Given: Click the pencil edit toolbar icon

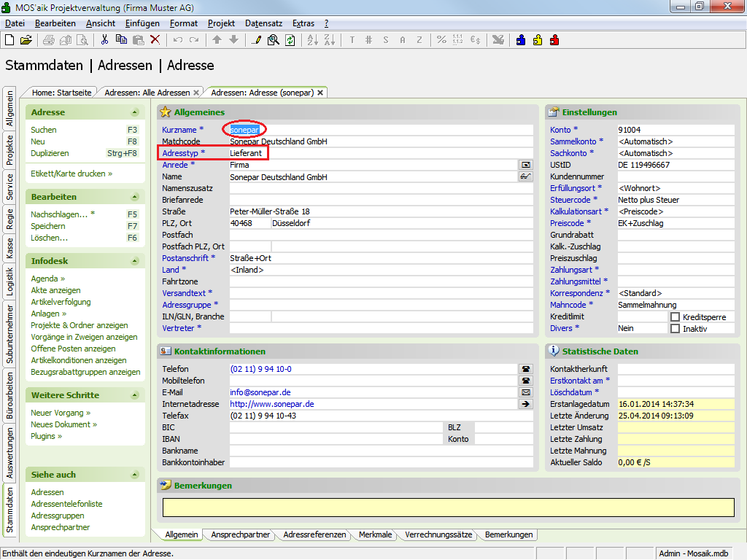Looking at the screenshot, I should click(256, 40).
